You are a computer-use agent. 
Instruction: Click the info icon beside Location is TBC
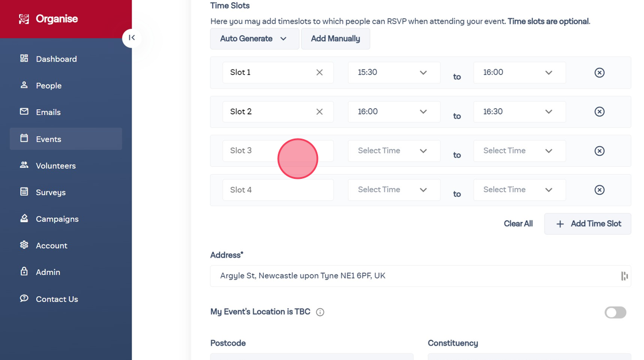320,312
